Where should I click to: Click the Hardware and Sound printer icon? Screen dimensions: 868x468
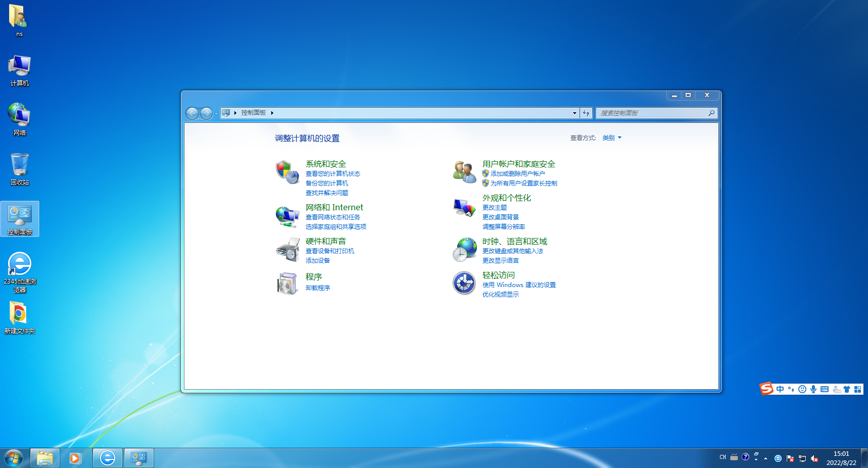(x=287, y=250)
